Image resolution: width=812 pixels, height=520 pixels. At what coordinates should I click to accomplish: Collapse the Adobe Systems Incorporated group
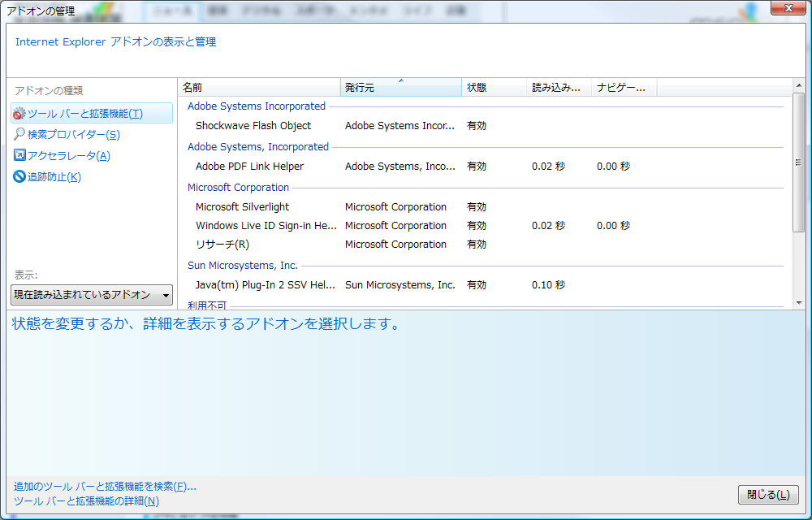257,106
